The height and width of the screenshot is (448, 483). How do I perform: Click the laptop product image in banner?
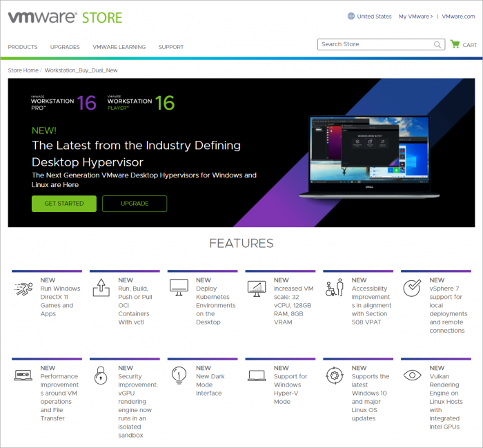(x=369, y=157)
